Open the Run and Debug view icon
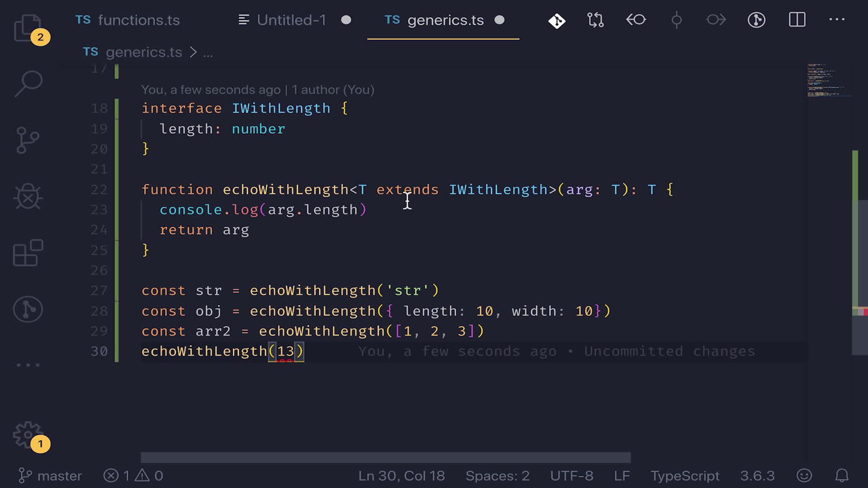868x488 pixels. pyautogui.click(x=28, y=197)
